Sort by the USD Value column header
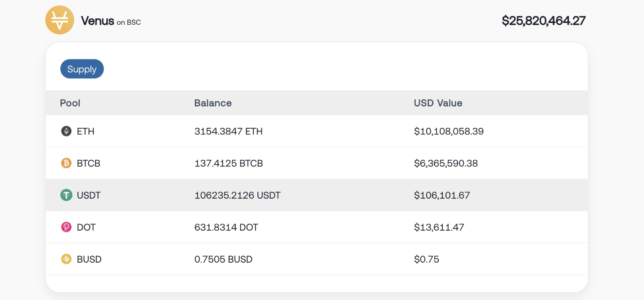 (438, 103)
